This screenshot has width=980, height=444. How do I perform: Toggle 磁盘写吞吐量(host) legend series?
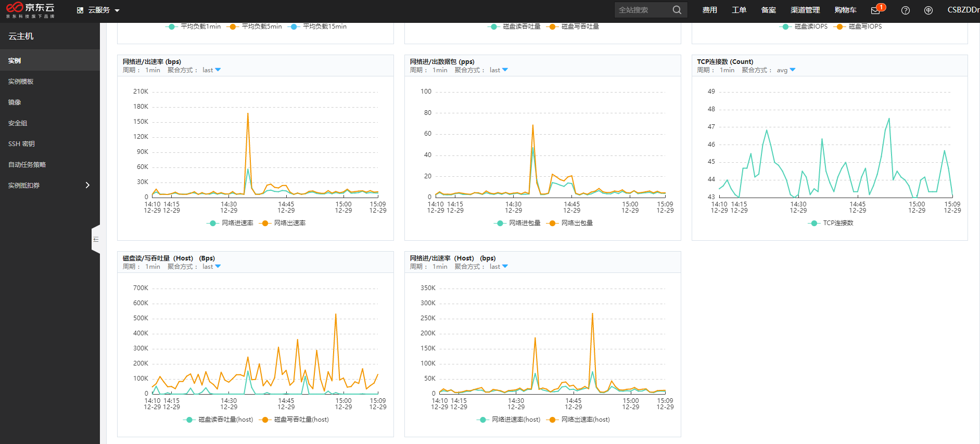(x=294, y=420)
